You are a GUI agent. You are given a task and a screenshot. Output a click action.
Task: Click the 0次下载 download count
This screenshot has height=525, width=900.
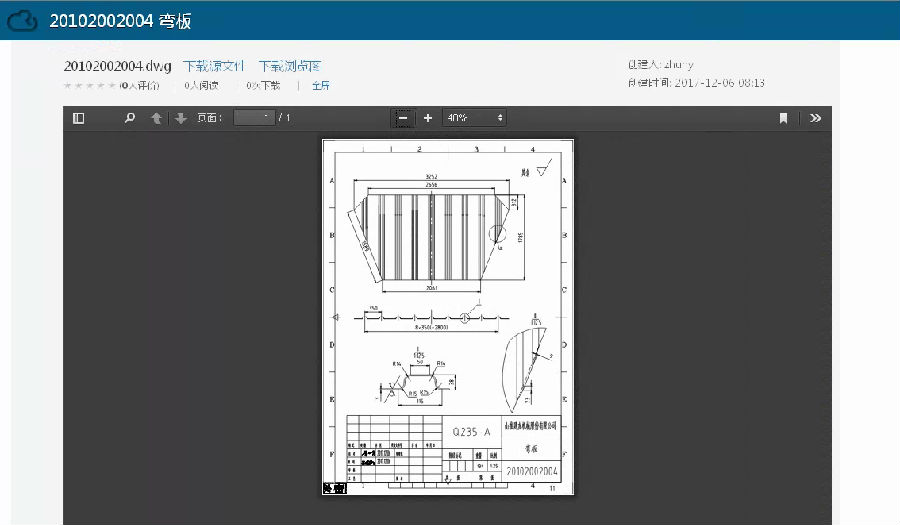(x=263, y=85)
